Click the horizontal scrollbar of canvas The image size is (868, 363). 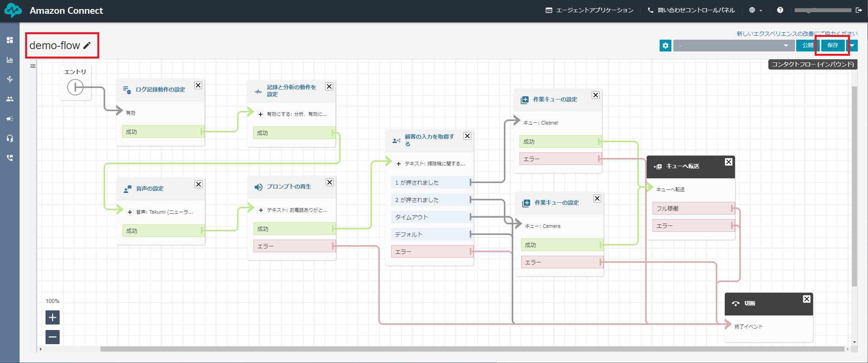pyautogui.click(x=472, y=349)
